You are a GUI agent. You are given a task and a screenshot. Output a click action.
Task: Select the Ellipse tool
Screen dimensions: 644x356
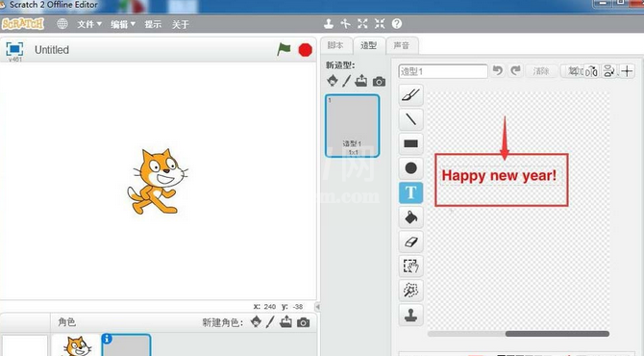pyautogui.click(x=410, y=168)
